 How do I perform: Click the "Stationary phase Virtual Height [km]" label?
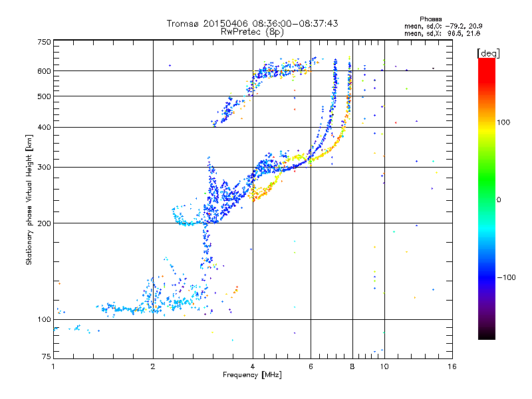coord(29,199)
